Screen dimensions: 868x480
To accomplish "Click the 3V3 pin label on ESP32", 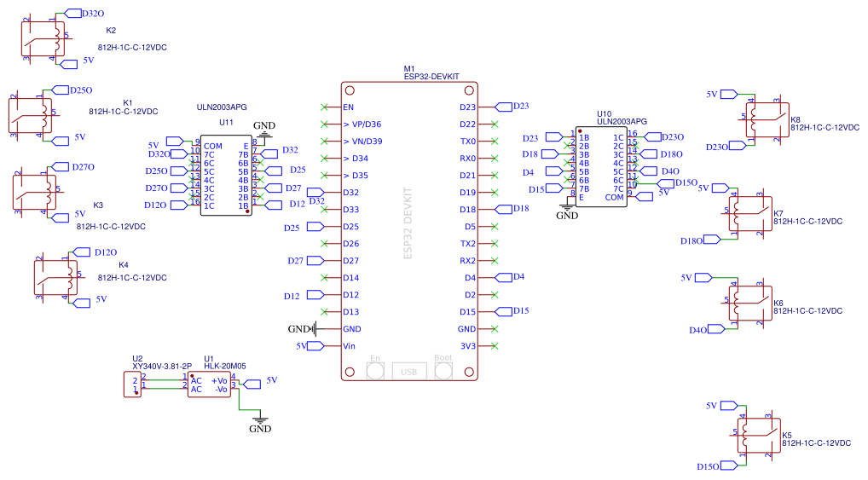I will [468, 346].
